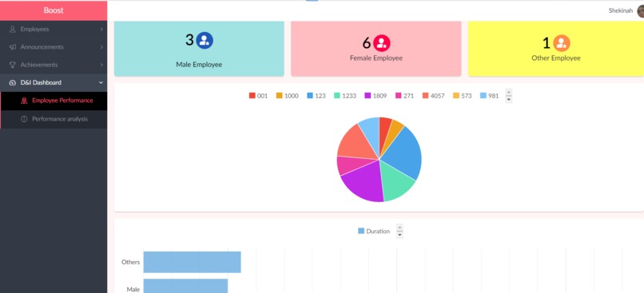The width and height of the screenshot is (644, 293).
Task: Click the Employees person icon in sidebar
Action: point(13,29)
